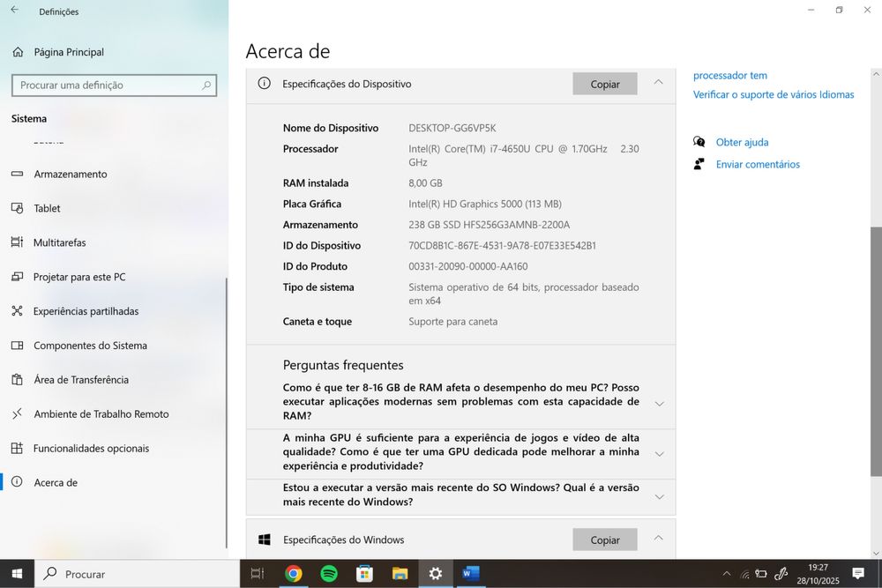Click the Enviar comentários feedback icon
Image resolution: width=882 pixels, height=588 pixels.
(699, 164)
